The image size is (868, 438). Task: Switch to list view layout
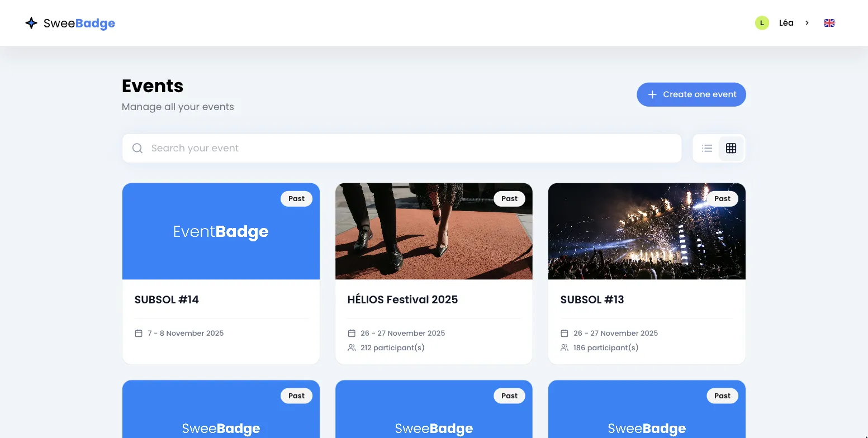[x=707, y=148]
